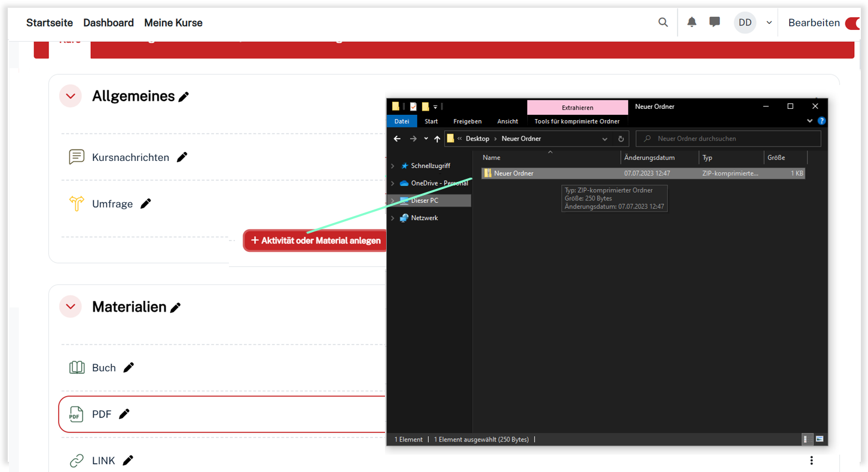The width and height of the screenshot is (868, 472).
Task: Click the pencil icon next to Buch
Action: click(129, 368)
